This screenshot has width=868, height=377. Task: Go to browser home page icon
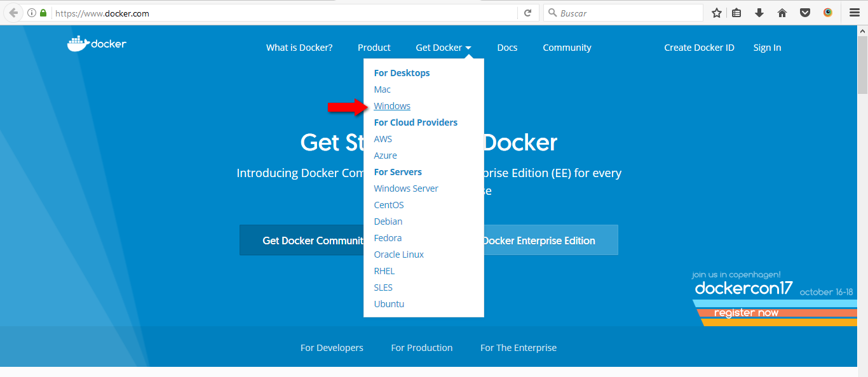click(782, 13)
